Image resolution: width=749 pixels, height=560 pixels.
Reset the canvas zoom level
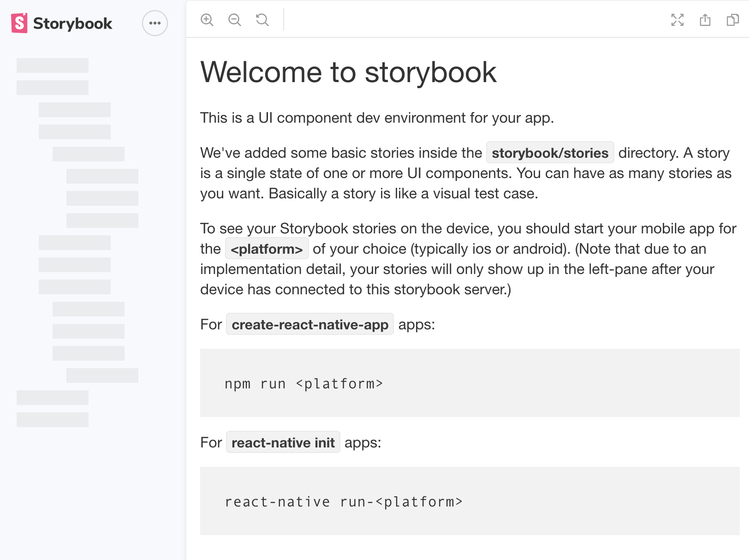(262, 20)
